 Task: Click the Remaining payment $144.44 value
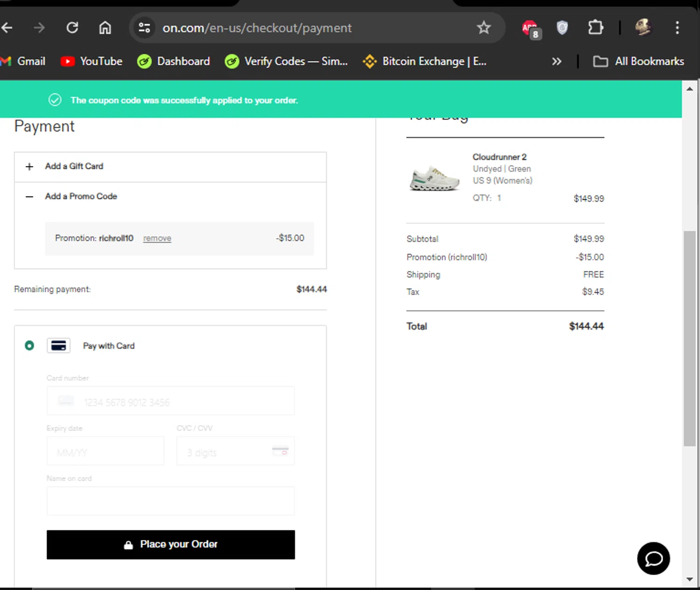(x=312, y=289)
